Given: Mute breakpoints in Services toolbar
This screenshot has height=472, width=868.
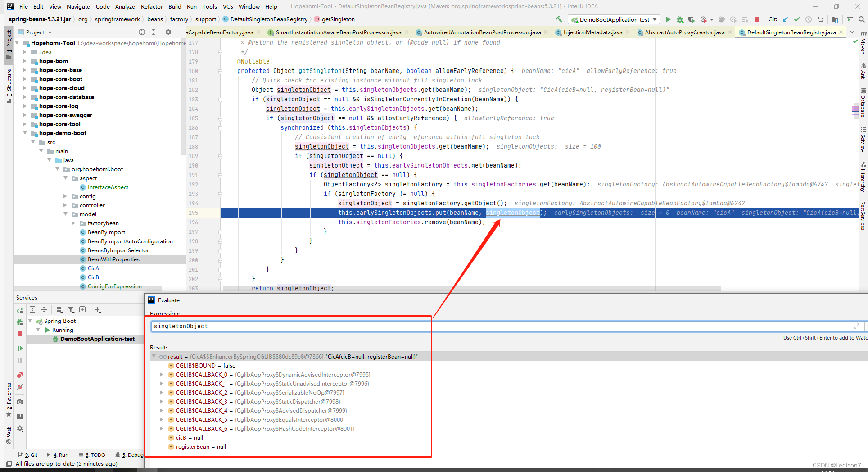Looking at the screenshot, I should point(20,387).
